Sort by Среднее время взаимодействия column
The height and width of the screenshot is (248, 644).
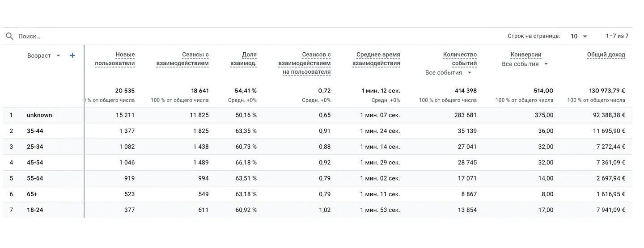[376, 59]
